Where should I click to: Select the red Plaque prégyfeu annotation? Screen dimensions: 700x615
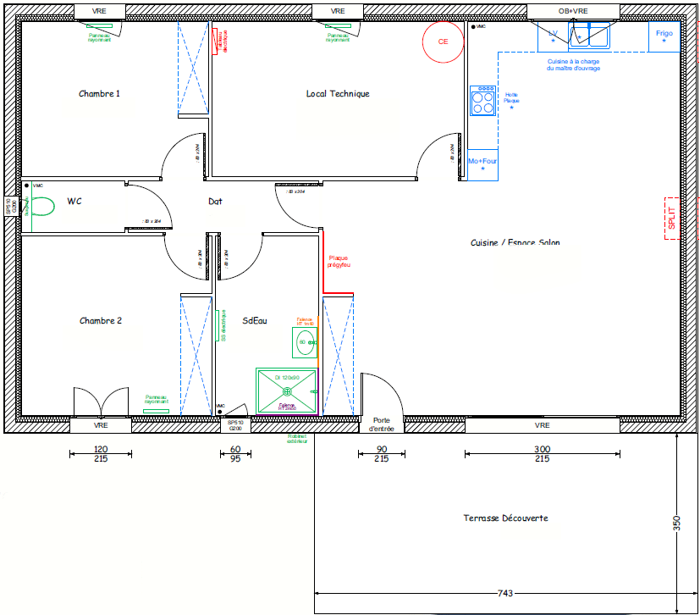click(x=339, y=262)
